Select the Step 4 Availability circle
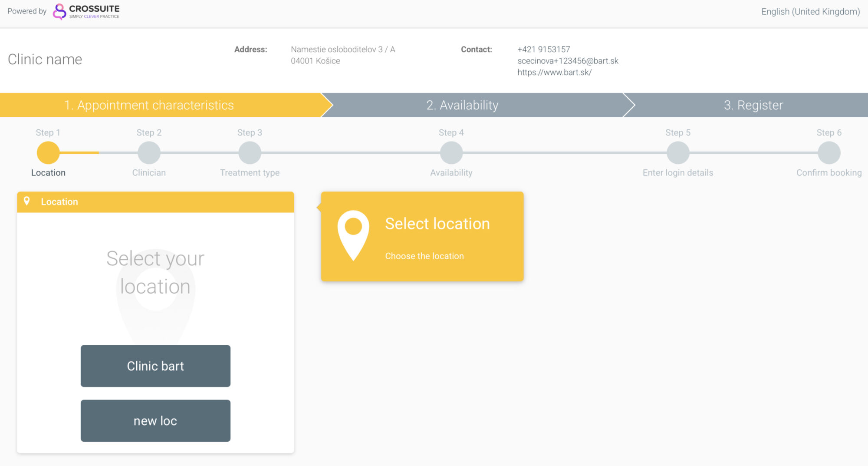Screen dimensions: 868x466 click(451, 153)
